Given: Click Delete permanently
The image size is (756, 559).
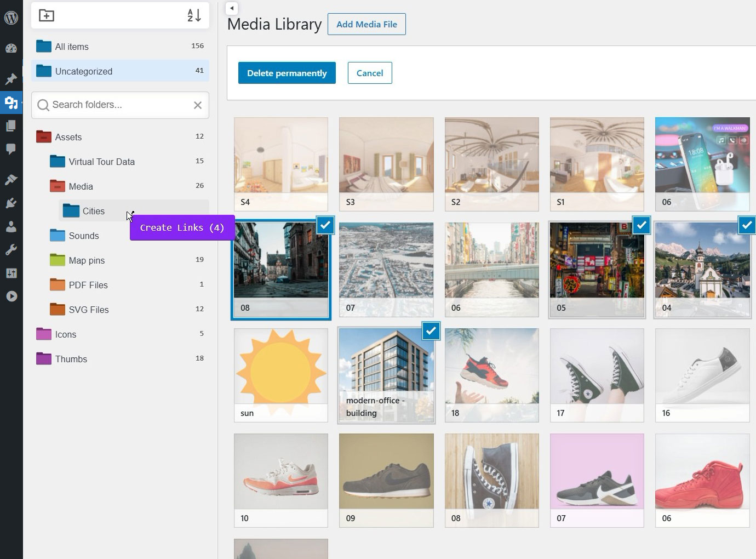Looking at the screenshot, I should pyautogui.click(x=287, y=73).
